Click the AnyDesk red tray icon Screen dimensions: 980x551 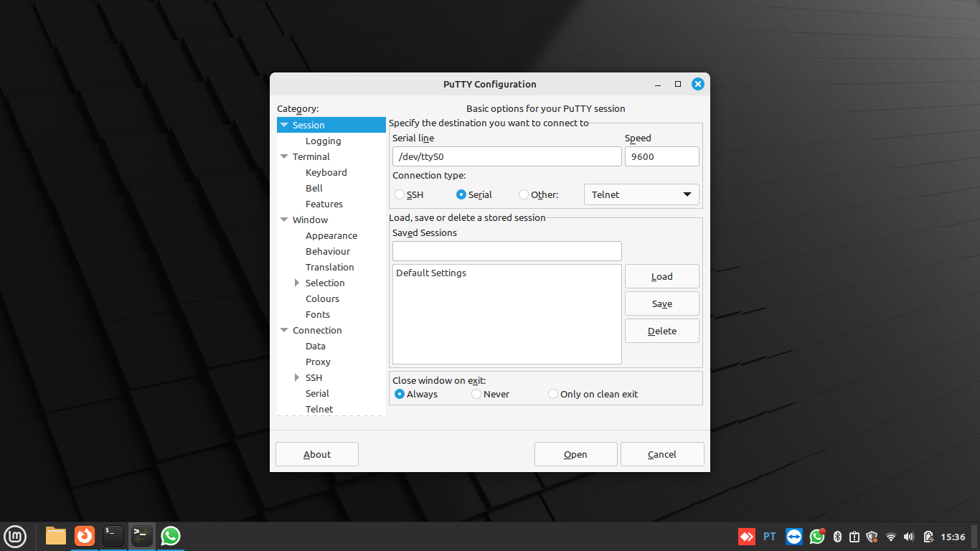point(747,537)
